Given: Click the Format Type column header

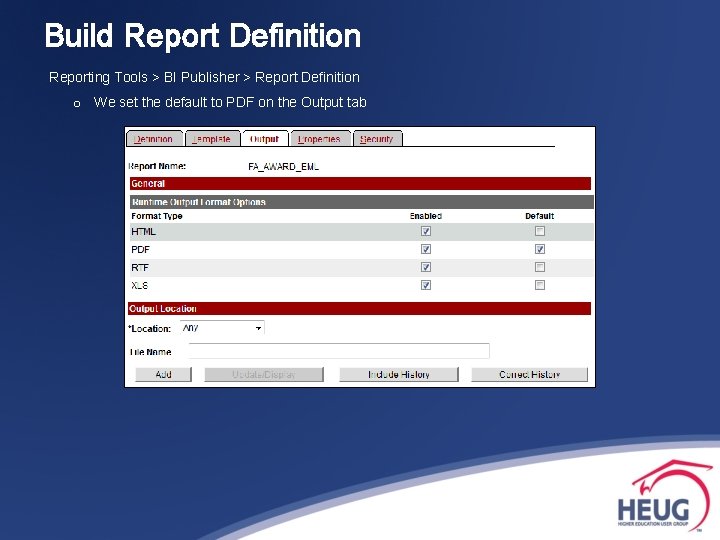Looking at the screenshot, I should tap(157, 216).
